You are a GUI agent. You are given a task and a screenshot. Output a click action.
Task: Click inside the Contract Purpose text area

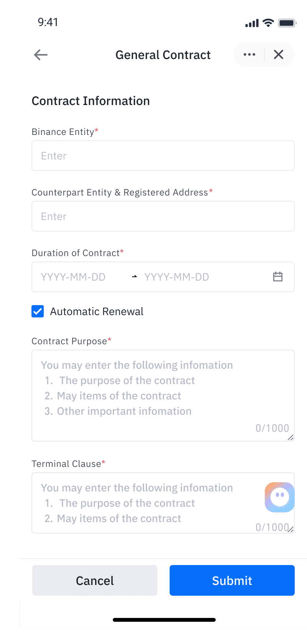(x=163, y=395)
